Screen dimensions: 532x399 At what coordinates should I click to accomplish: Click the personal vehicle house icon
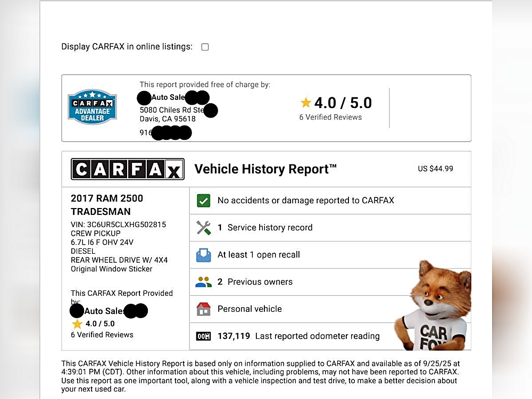coord(203,309)
